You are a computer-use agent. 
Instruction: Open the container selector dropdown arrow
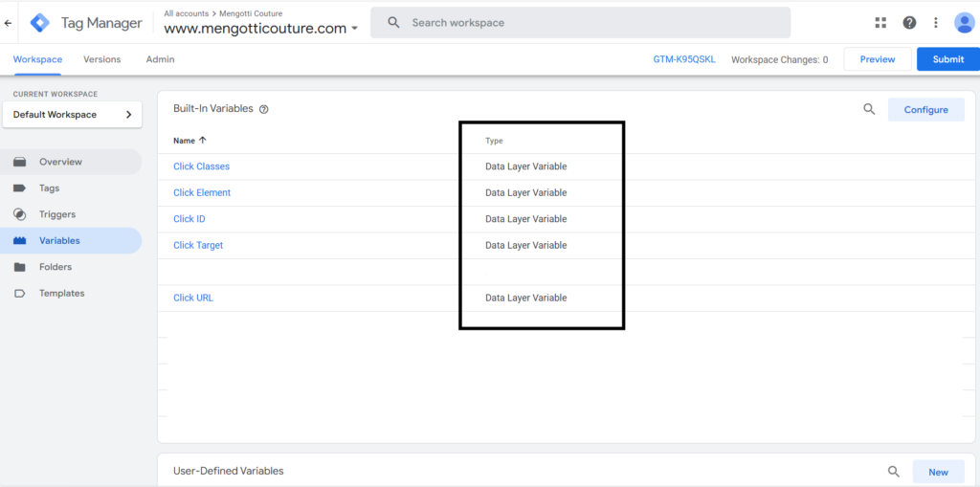(354, 29)
